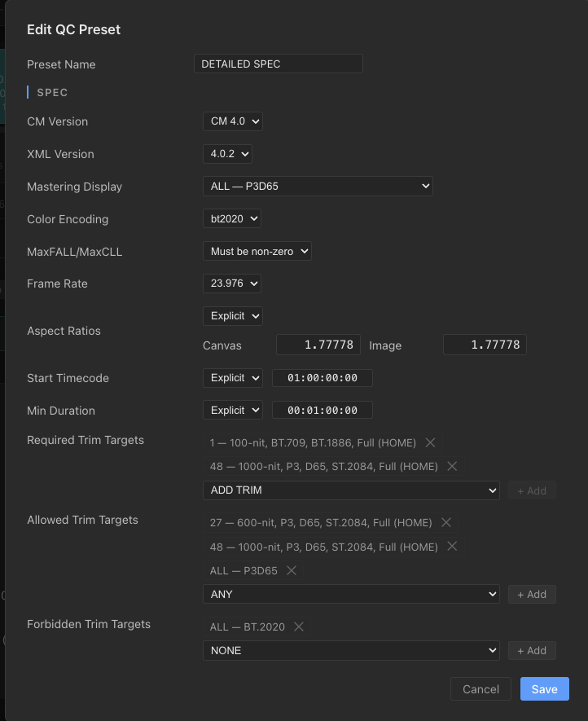Click Add button for Required Trim Targets
Screen dimensions: 588x721
532,490
